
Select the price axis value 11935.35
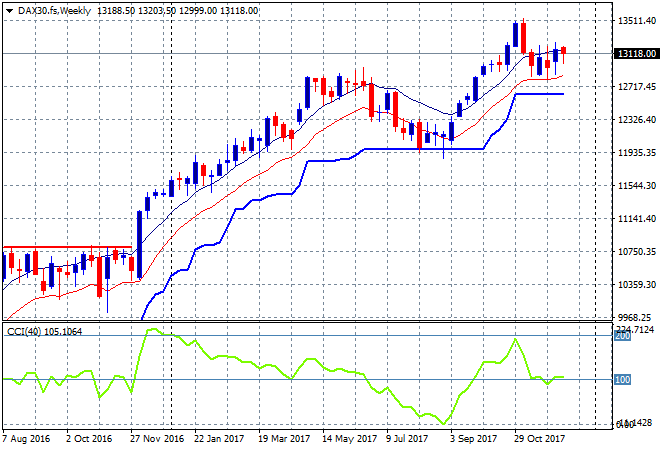point(637,152)
